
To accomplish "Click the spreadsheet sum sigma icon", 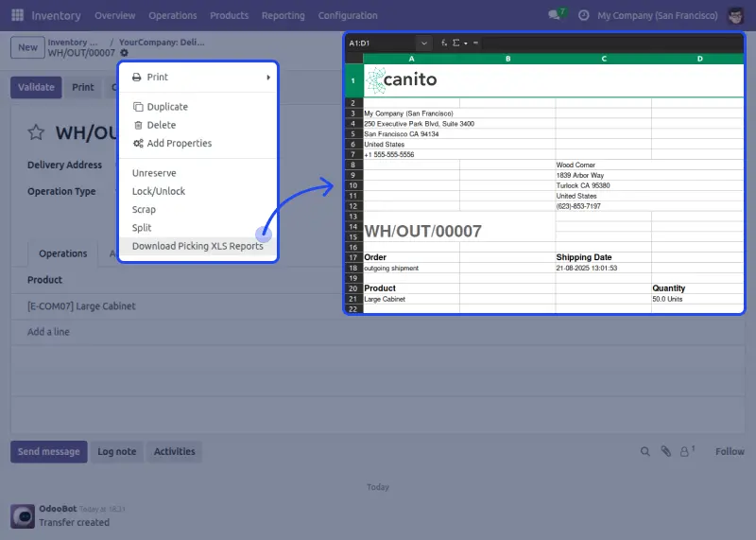I will click(455, 43).
